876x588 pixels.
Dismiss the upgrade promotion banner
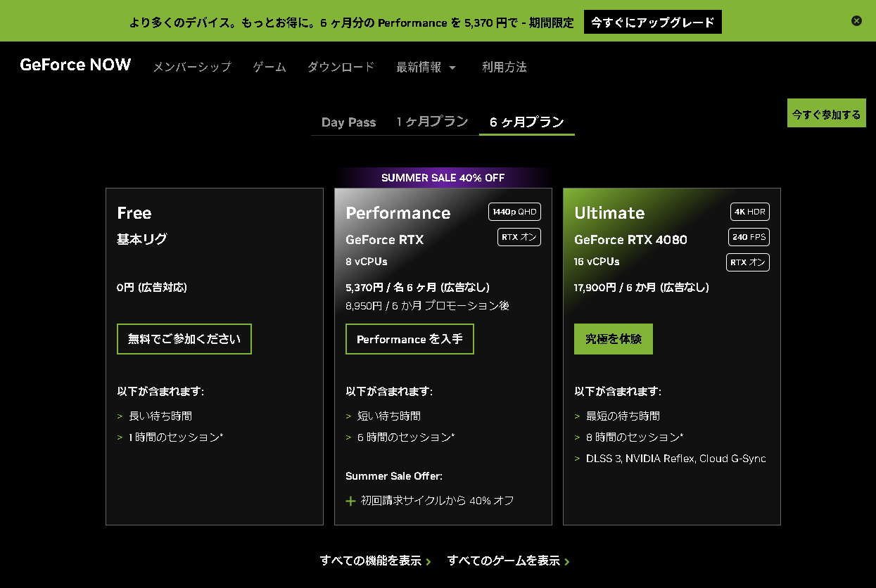856,20
